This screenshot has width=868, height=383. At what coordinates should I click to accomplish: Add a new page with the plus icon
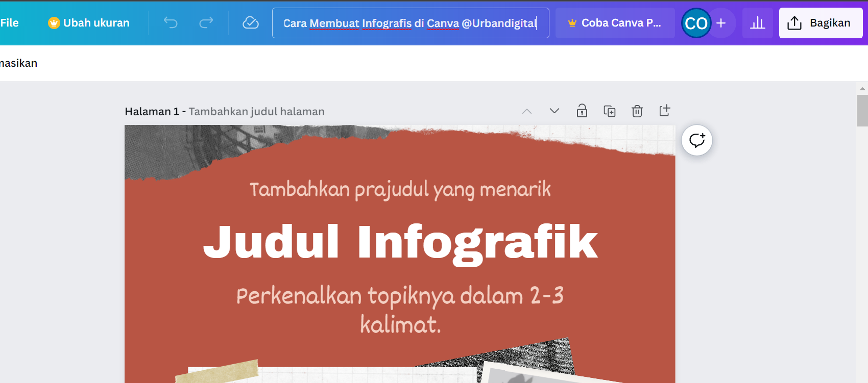click(664, 111)
